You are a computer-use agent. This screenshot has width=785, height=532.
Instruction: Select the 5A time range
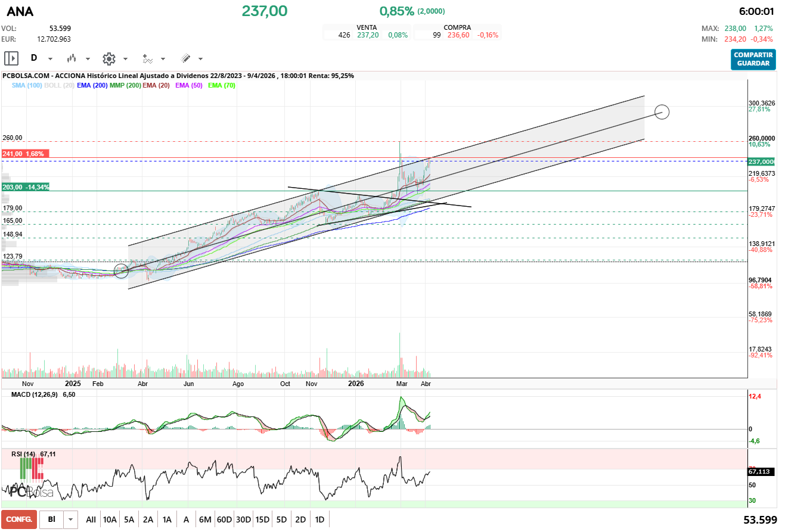point(129,519)
